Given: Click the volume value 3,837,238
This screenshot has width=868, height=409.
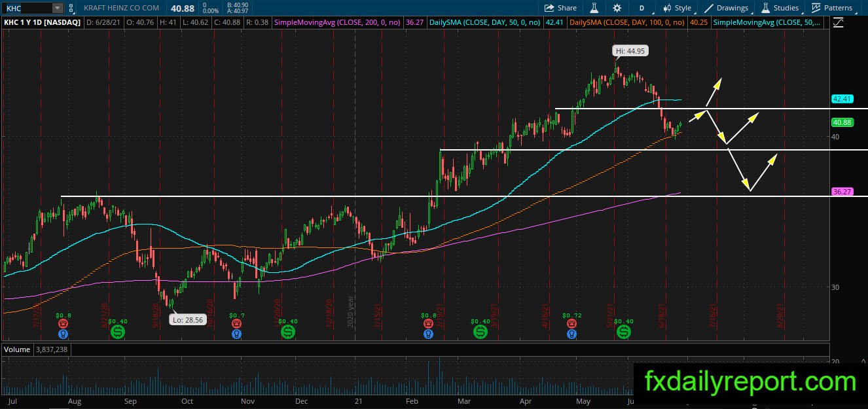Looking at the screenshot, I should click(52, 349).
